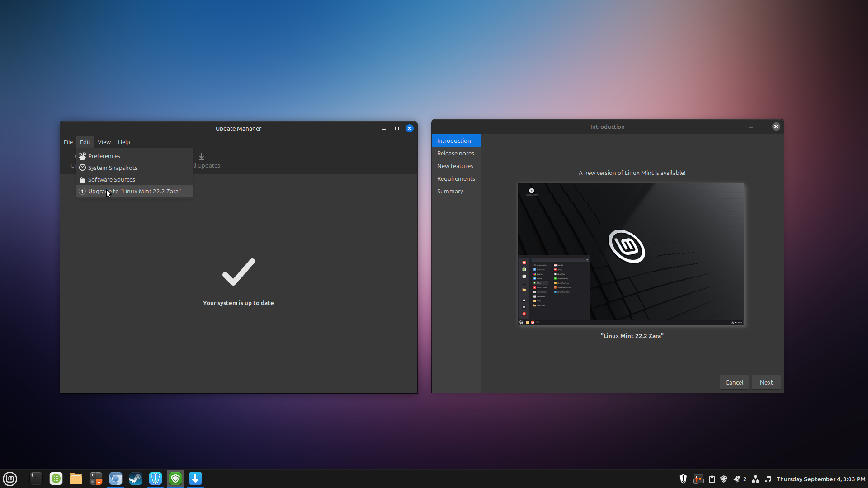Click the Linux Mint 22.2 Zara preview image
The image size is (868, 488).
pyautogui.click(x=631, y=254)
